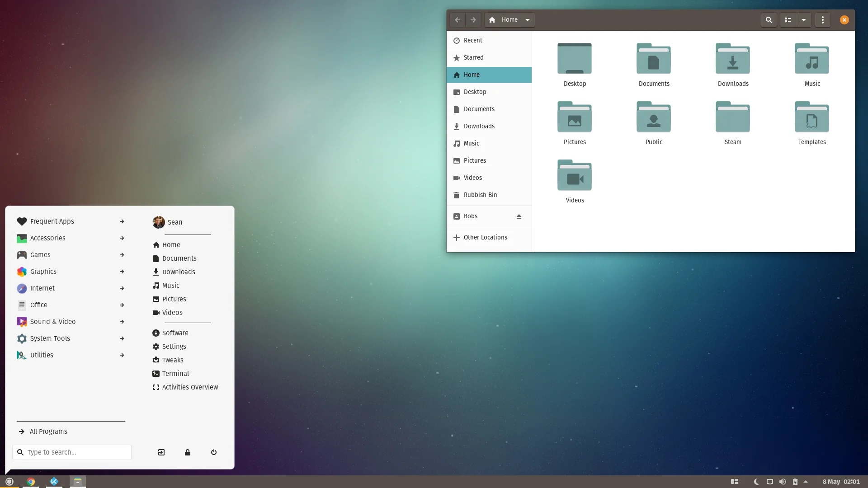Click the application menu button in taskbar
The width and height of the screenshot is (868, 488).
9,482
